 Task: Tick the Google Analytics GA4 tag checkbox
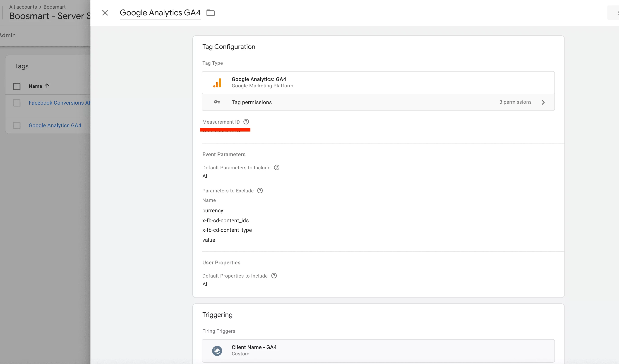click(x=17, y=125)
